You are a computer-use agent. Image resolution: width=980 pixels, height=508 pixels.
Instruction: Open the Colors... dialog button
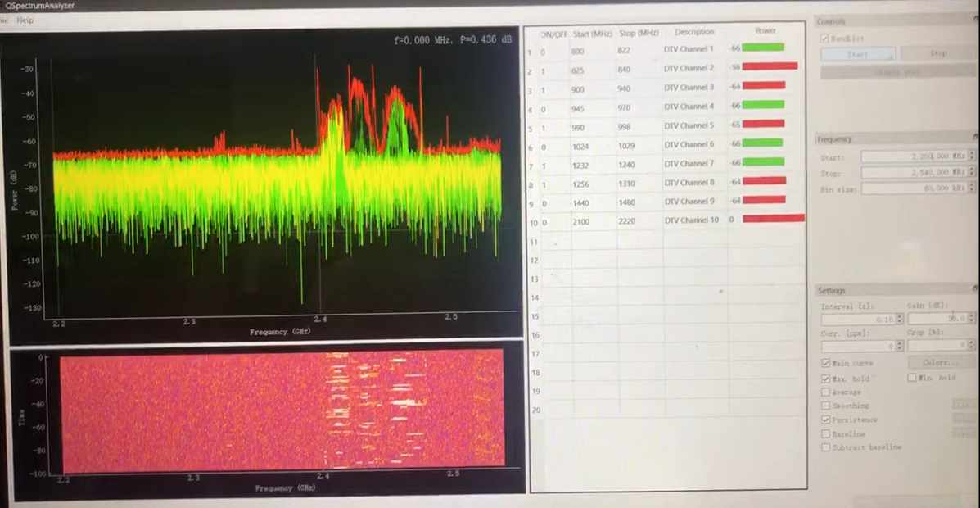[x=942, y=362]
